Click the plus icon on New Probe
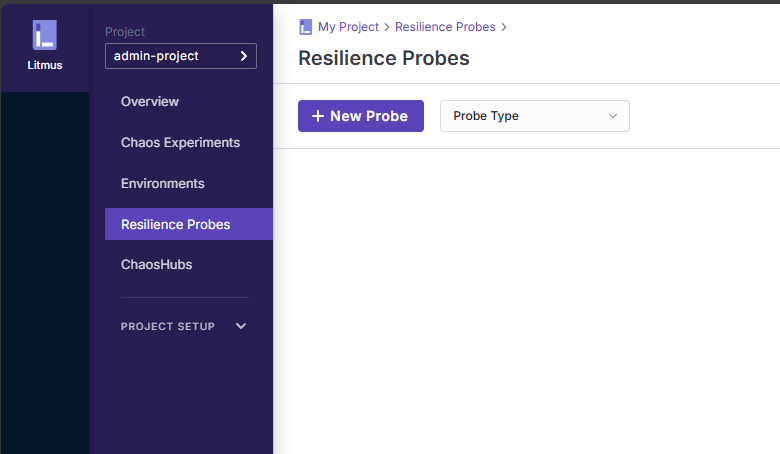Screen dimensions: 780x454 click(x=318, y=116)
